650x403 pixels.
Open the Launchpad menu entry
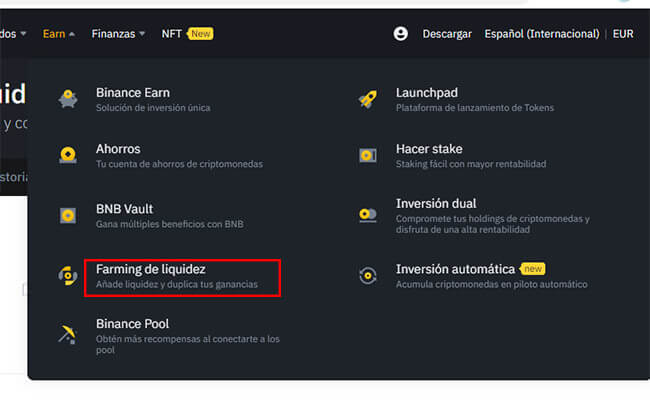[x=475, y=100]
